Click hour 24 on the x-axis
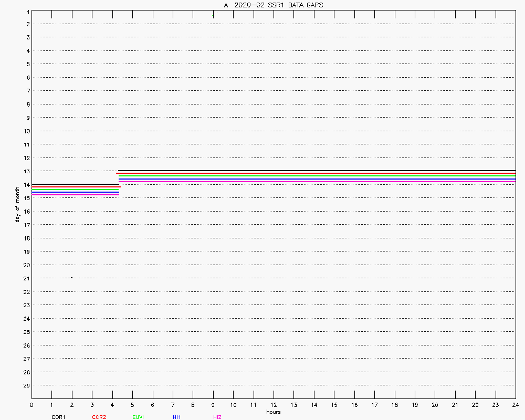 pos(516,405)
